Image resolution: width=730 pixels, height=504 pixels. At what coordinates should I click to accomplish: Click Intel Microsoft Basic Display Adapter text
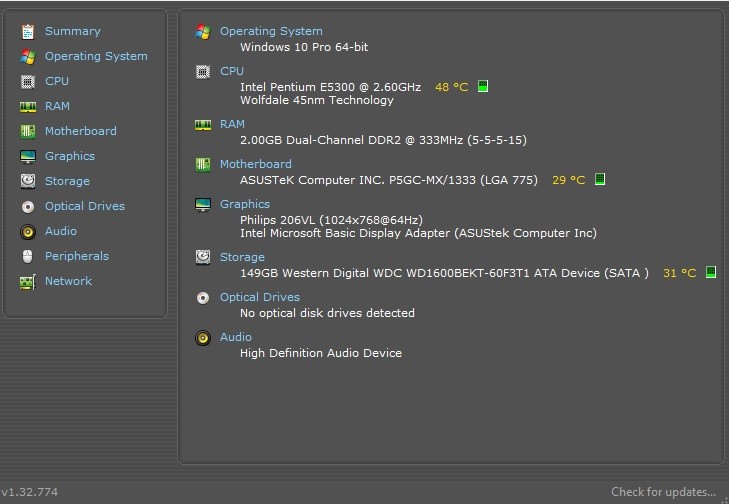click(x=418, y=233)
